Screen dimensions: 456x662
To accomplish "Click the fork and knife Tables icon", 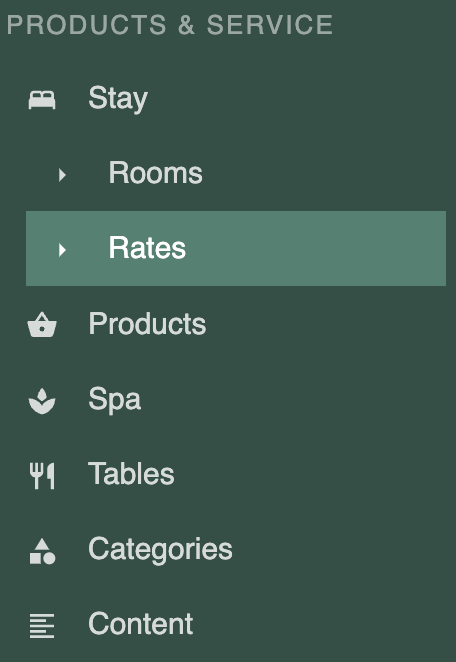I will (x=42, y=476).
